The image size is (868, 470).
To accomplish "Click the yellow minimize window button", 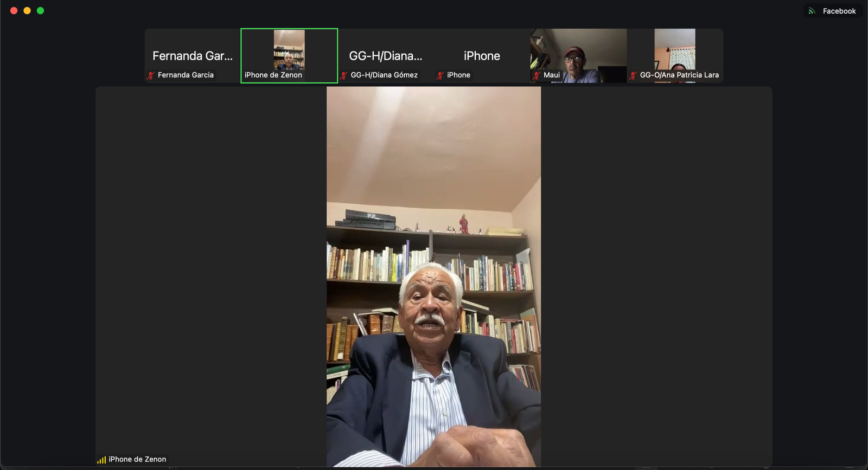I will click(27, 10).
